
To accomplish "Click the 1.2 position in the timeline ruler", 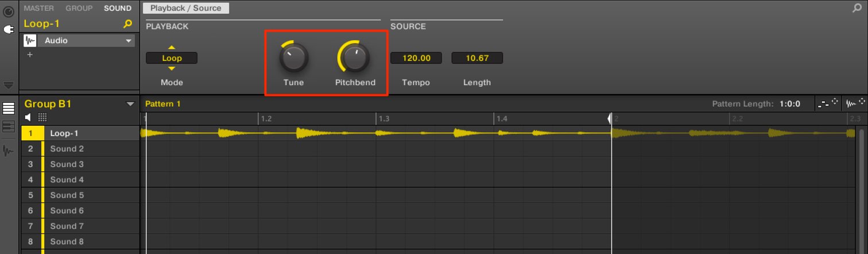I will 266,119.
